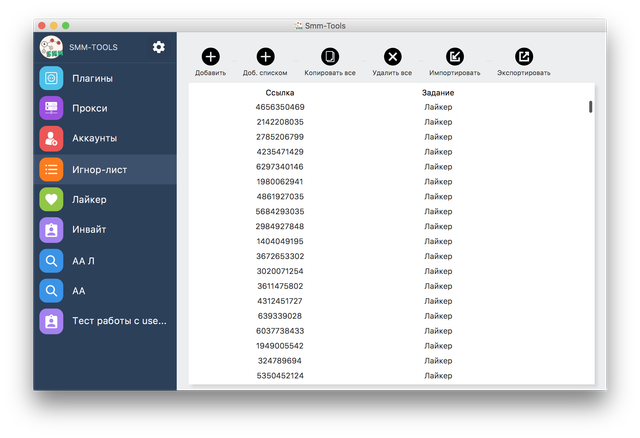The width and height of the screenshot is (640, 438).
Task: Open the АА search task
Action: tap(105, 291)
